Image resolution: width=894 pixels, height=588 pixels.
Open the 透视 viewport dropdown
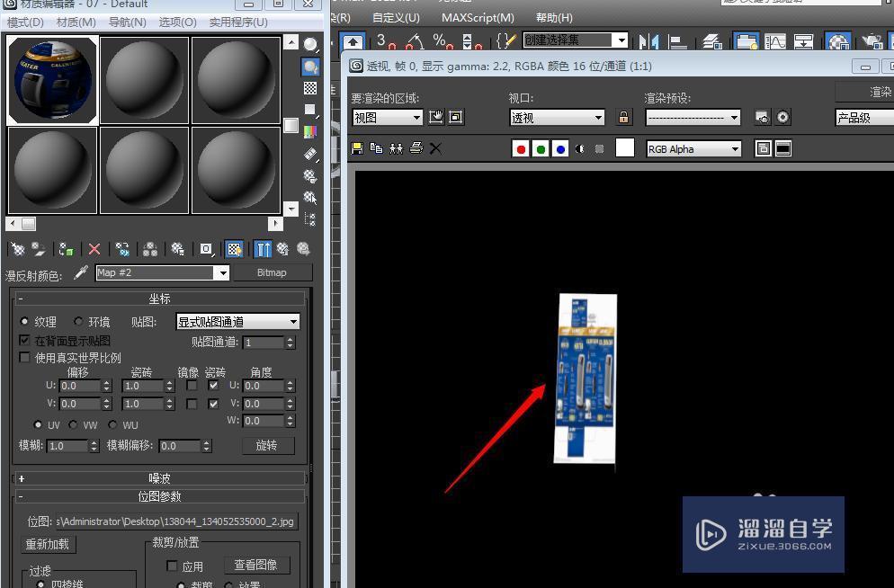coord(555,117)
